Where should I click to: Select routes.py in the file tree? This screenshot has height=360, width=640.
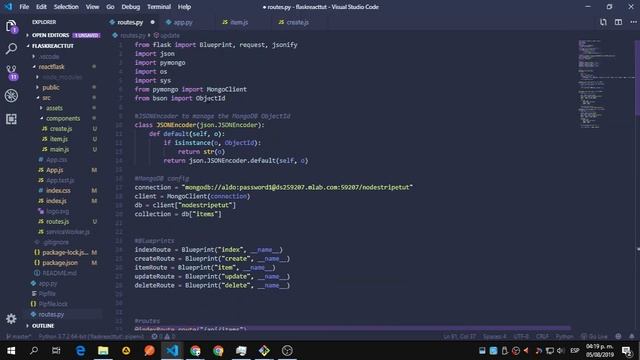click(x=51, y=314)
